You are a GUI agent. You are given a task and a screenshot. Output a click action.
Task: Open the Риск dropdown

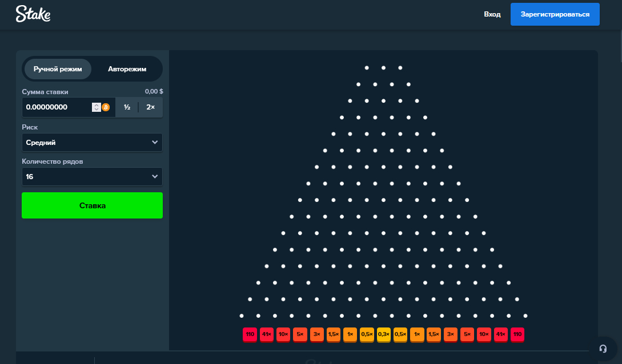point(92,142)
